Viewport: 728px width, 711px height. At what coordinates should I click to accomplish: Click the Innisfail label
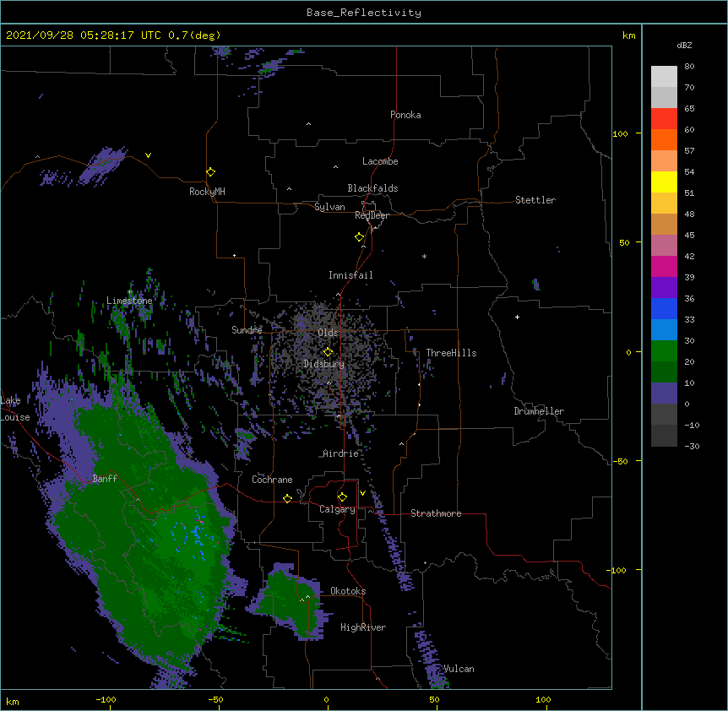(x=350, y=275)
